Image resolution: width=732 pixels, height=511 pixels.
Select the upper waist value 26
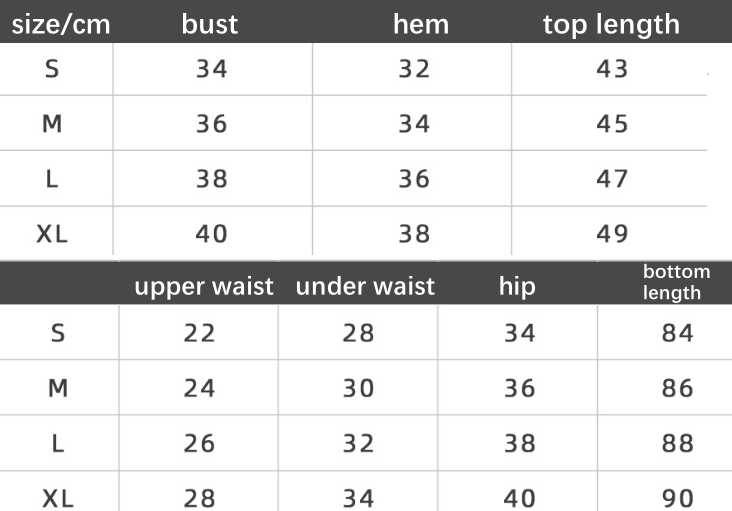coord(200,443)
